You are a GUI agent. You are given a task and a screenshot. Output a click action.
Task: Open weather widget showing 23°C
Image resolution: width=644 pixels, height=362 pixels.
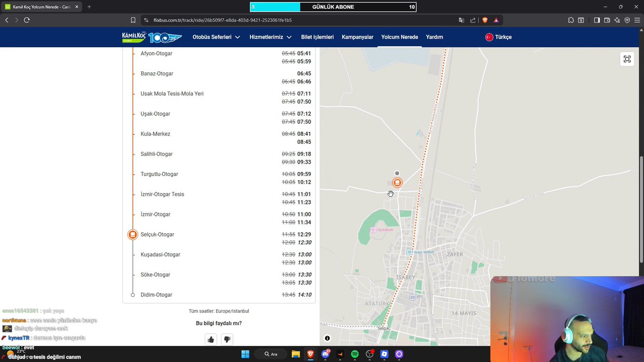[x=15, y=354]
